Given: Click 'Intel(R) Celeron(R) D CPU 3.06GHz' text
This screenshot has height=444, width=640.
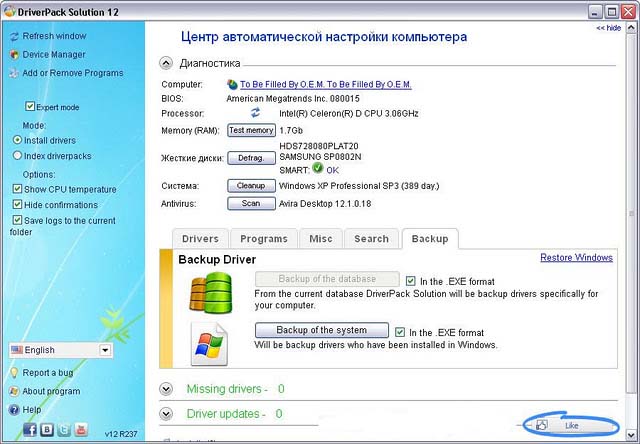Looking at the screenshot, I should [x=349, y=113].
